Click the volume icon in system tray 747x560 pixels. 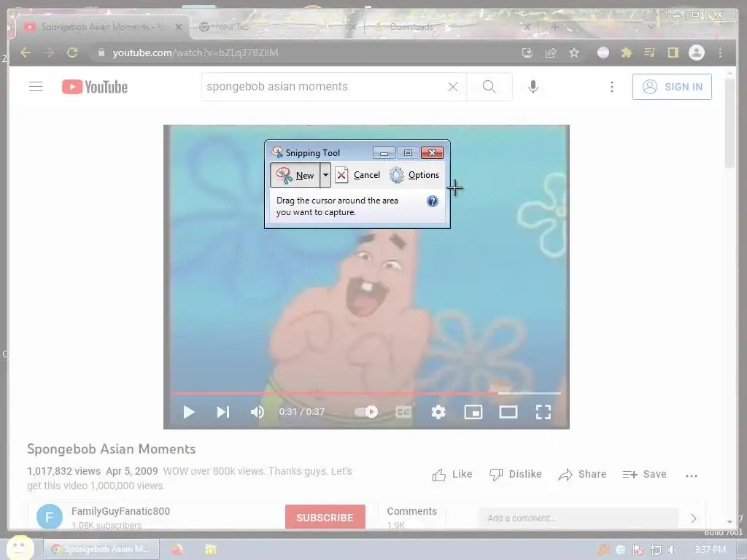673,550
